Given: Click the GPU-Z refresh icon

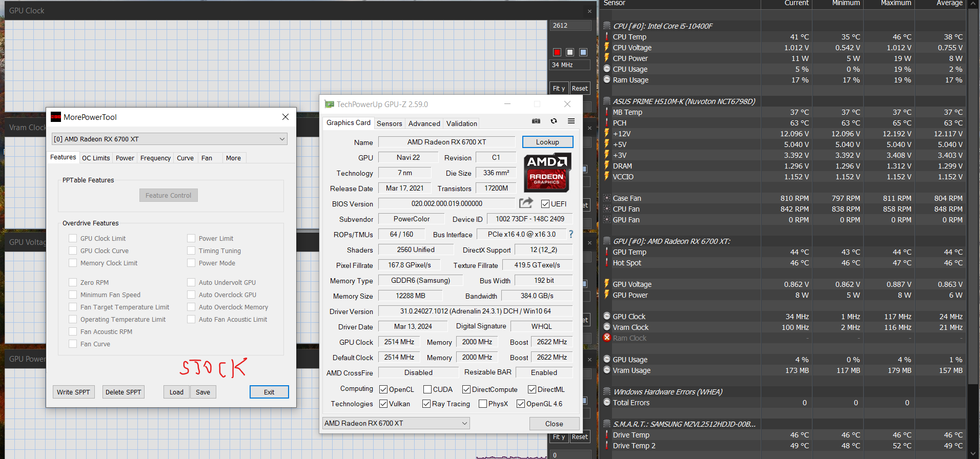Looking at the screenshot, I should click(x=554, y=121).
